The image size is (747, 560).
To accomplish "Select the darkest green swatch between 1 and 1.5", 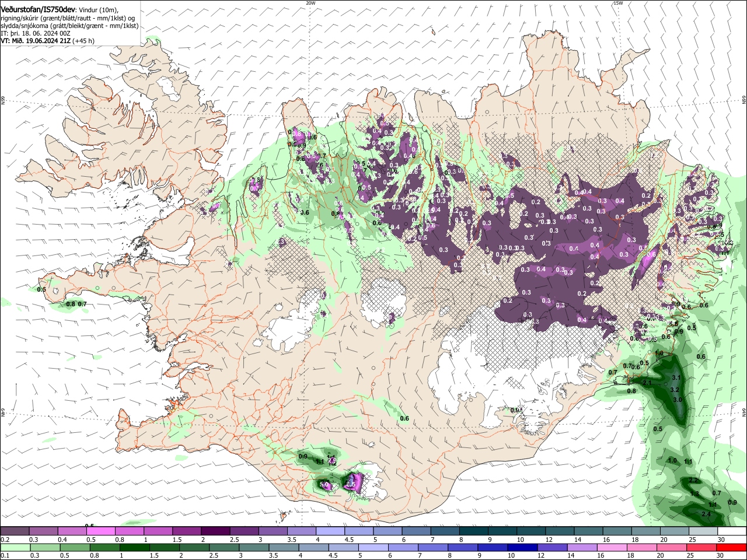I will (135, 547).
